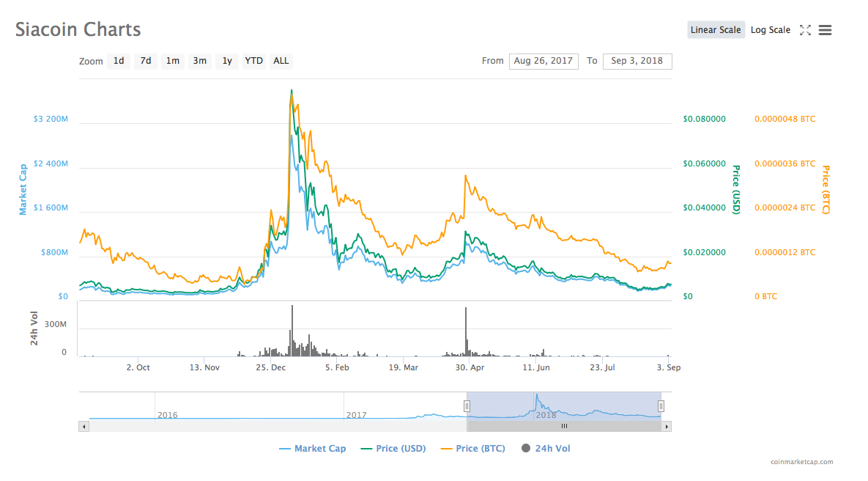The image size is (868, 481).
Task: Click the $800M market cap axis label
Action: (x=54, y=253)
